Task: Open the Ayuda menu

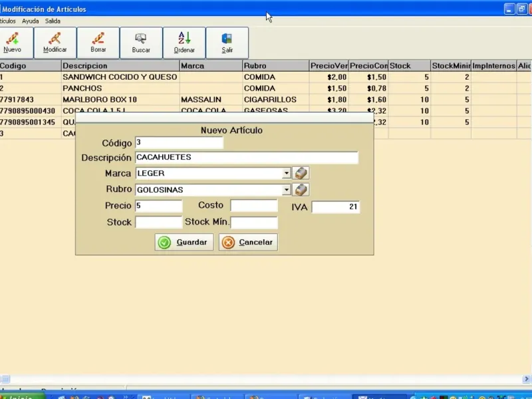Action: [x=30, y=21]
